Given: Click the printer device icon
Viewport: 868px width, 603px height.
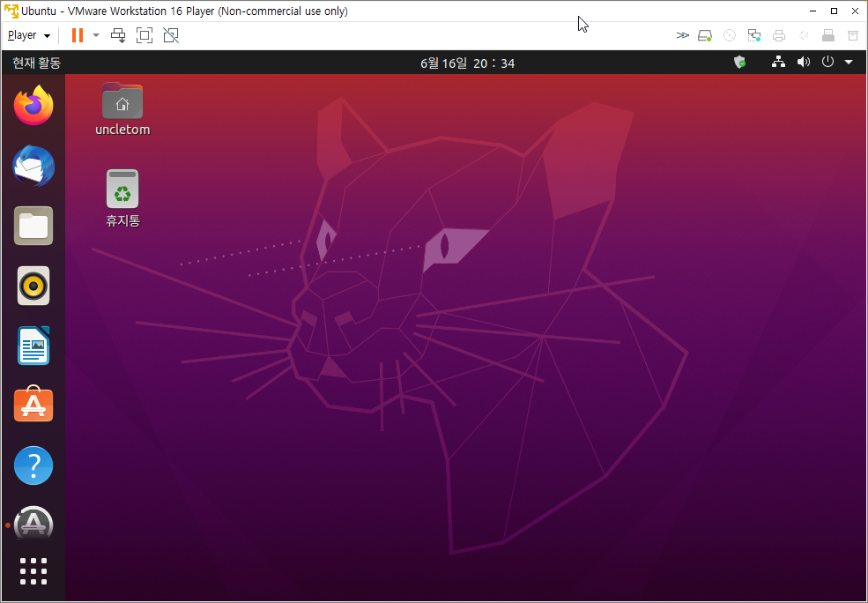Looking at the screenshot, I should (x=779, y=35).
